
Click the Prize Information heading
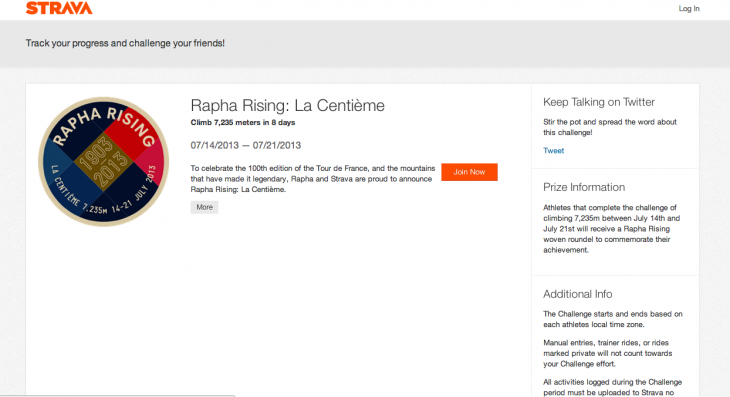click(x=584, y=187)
